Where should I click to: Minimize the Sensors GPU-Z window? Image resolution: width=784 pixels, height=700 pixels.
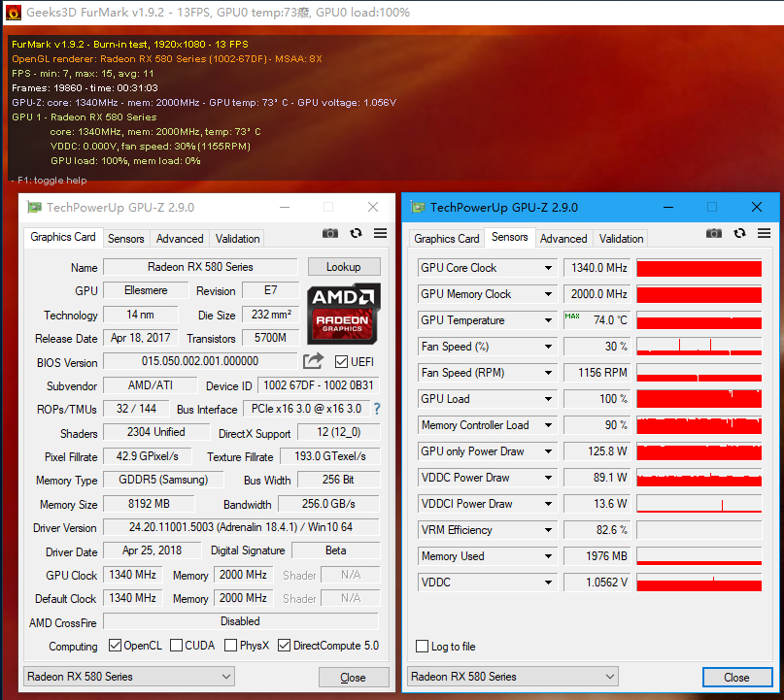pos(668,207)
